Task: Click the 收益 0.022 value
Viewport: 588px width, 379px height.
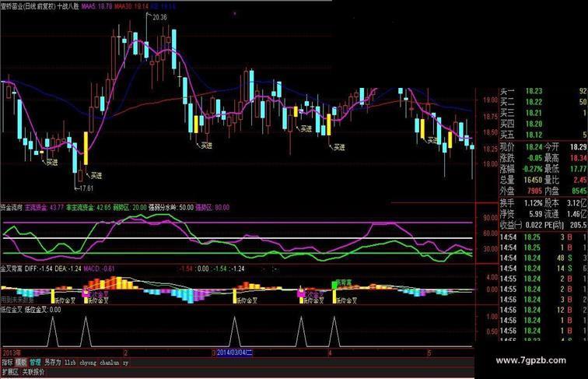Action: coord(534,225)
